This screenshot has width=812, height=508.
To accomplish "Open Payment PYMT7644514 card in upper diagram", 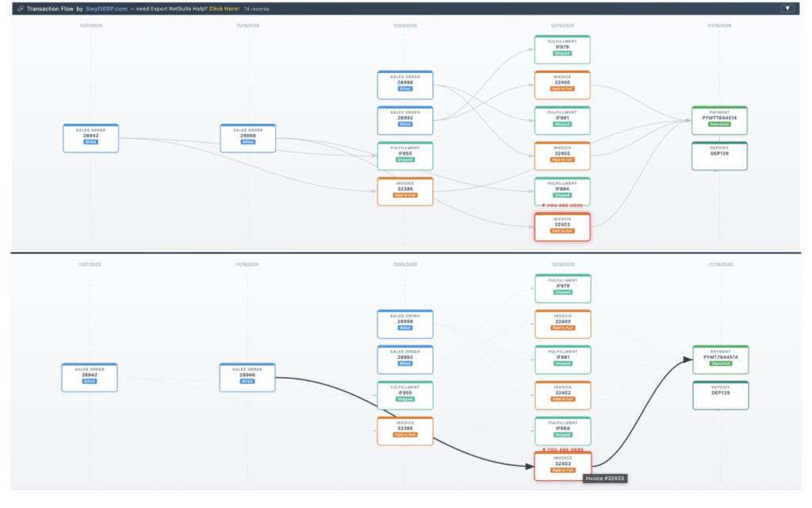I will 719,121.
